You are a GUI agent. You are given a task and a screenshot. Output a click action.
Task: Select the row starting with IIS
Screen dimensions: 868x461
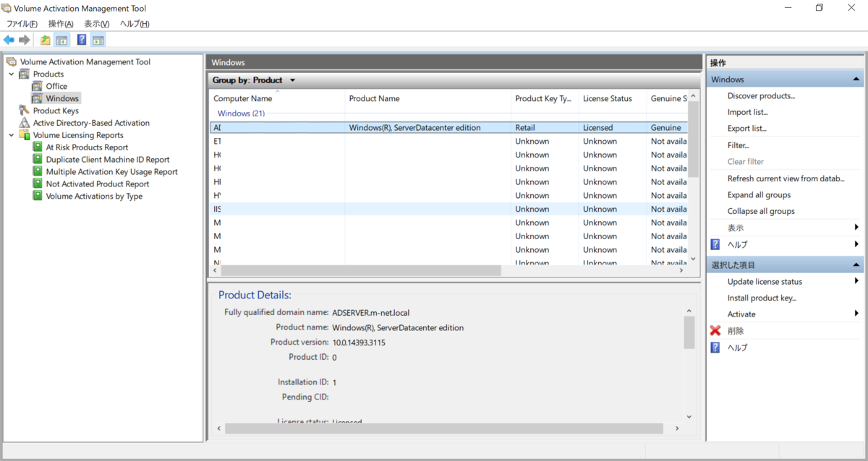coord(448,210)
